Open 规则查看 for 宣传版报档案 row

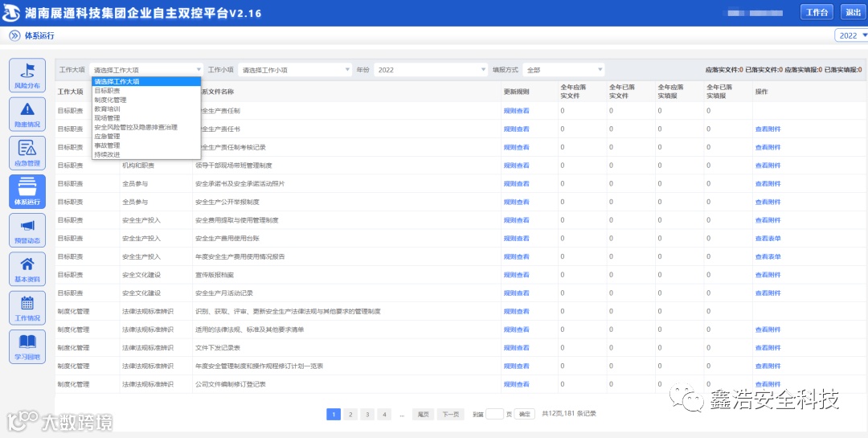click(516, 275)
